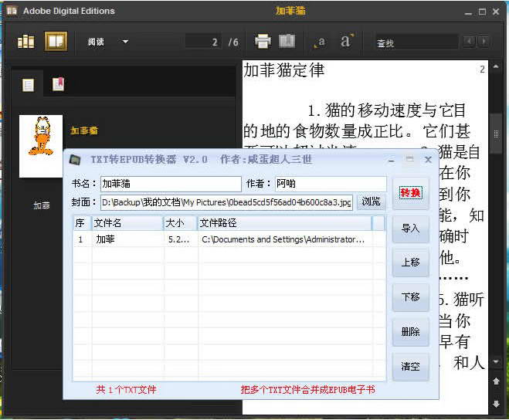Select the 5.2... size cell
509x420 pixels.
coord(179,240)
